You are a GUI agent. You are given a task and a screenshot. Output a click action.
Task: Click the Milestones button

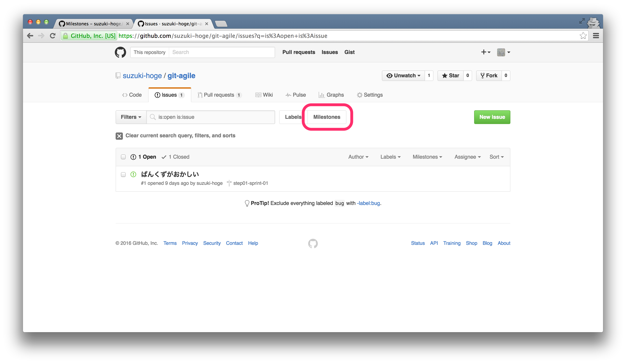(327, 117)
